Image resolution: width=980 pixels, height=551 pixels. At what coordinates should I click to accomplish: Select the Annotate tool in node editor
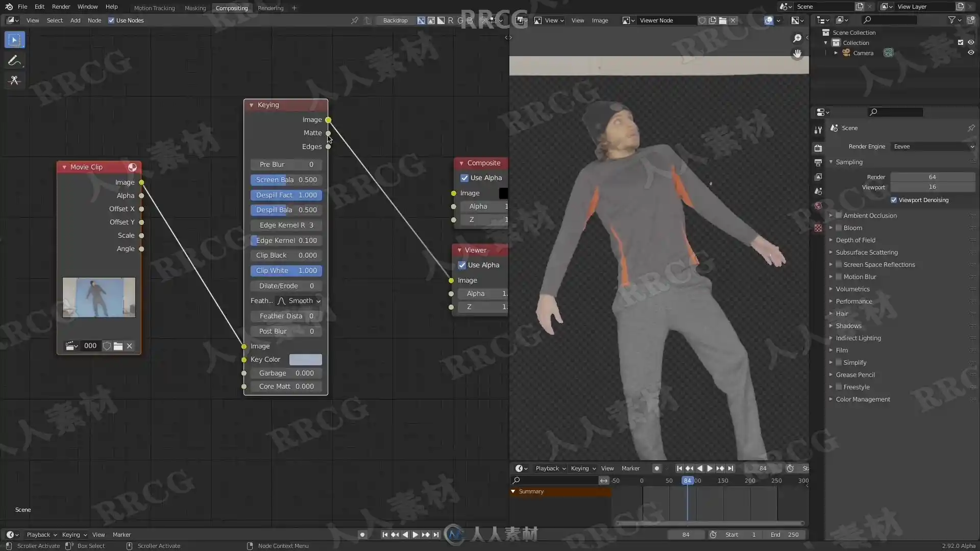point(14,60)
